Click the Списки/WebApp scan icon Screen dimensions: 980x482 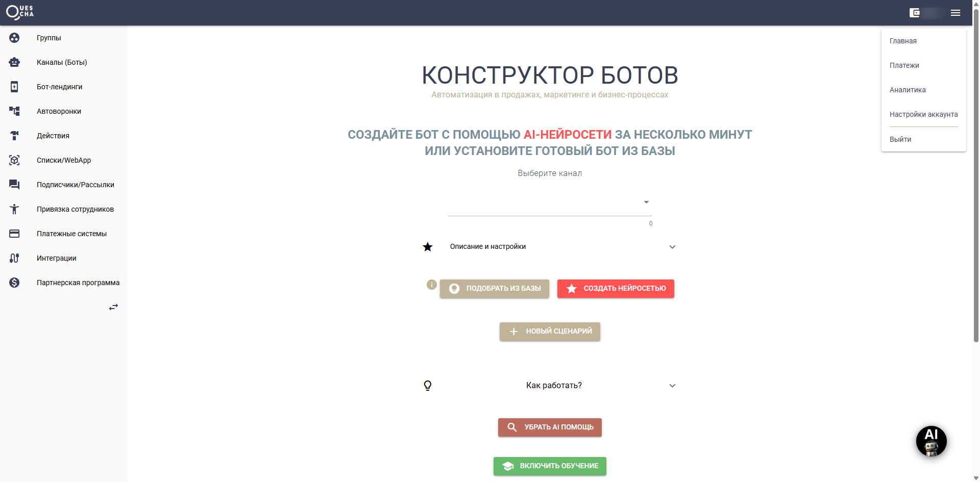pyautogui.click(x=14, y=160)
